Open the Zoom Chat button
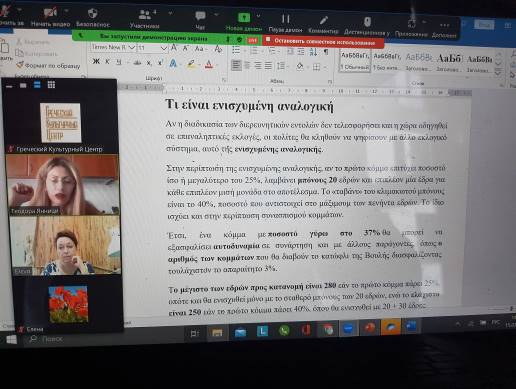The width and height of the screenshot is (516, 389). [200, 20]
